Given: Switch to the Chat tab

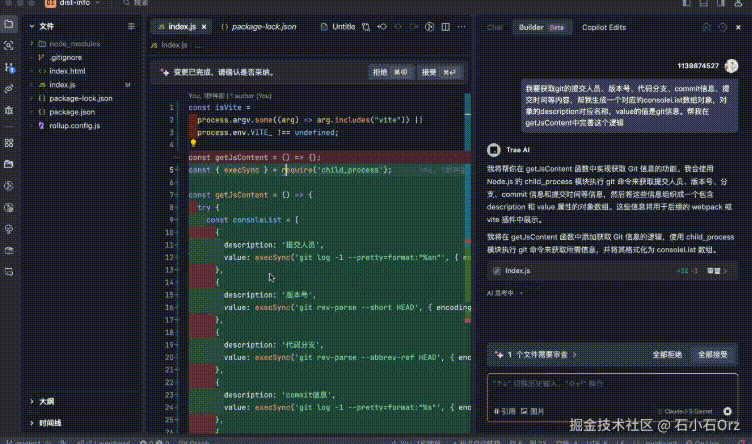Looking at the screenshot, I should click(x=495, y=27).
